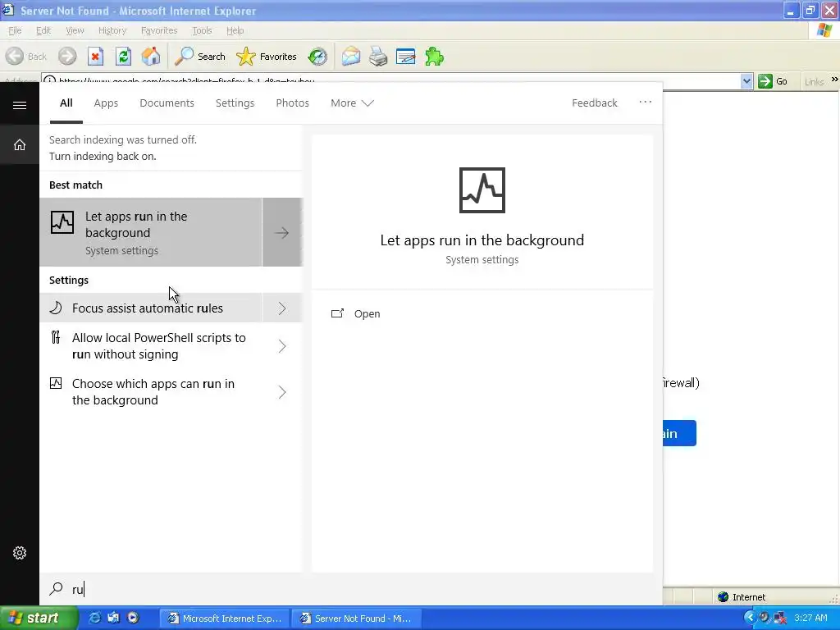Select Let apps run in the background result

point(151,232)
